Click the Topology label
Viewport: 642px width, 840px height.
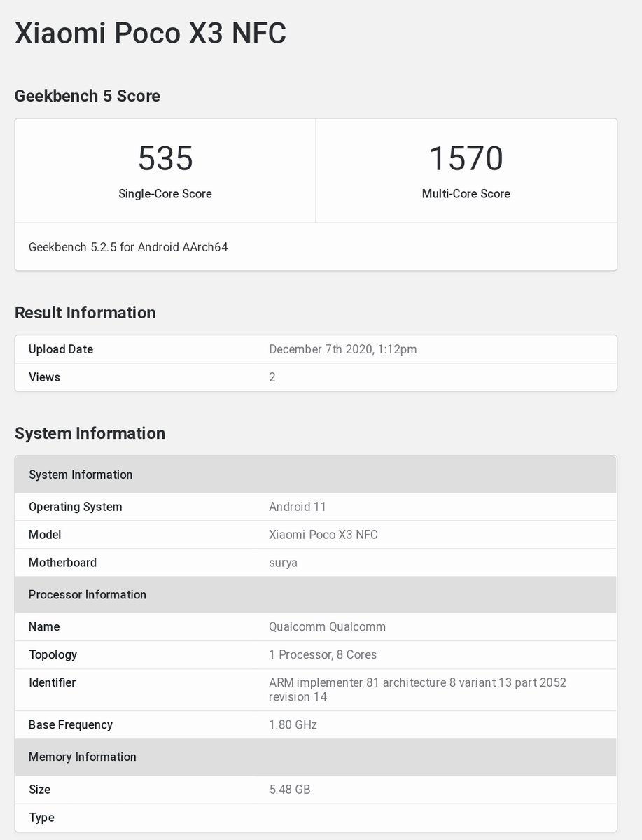coord(53,655)
